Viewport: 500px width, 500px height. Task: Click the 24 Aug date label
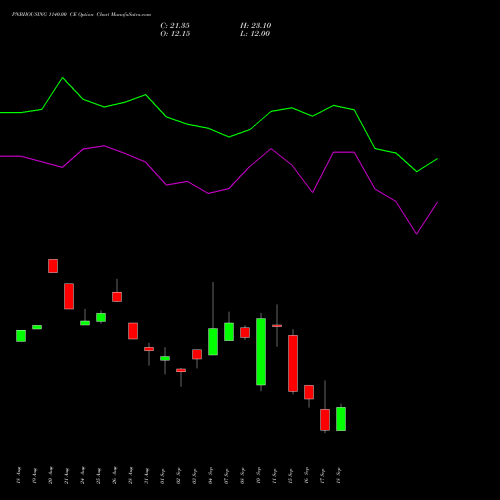[x=83, y=476]
